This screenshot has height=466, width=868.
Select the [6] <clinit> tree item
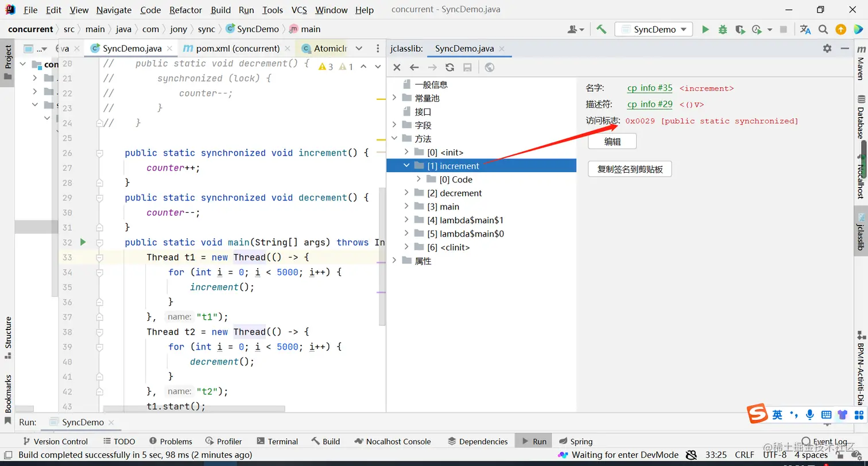click(x=448, y=247)
